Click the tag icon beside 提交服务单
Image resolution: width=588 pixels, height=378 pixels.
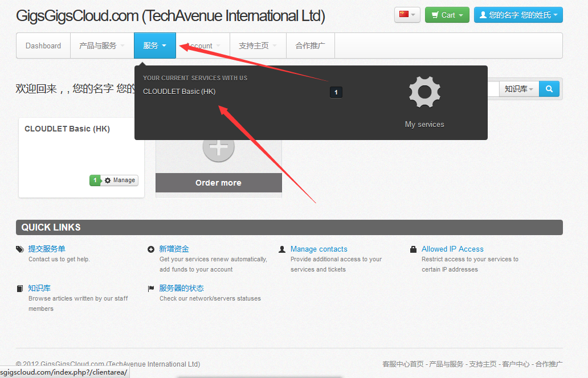[20, 249]
